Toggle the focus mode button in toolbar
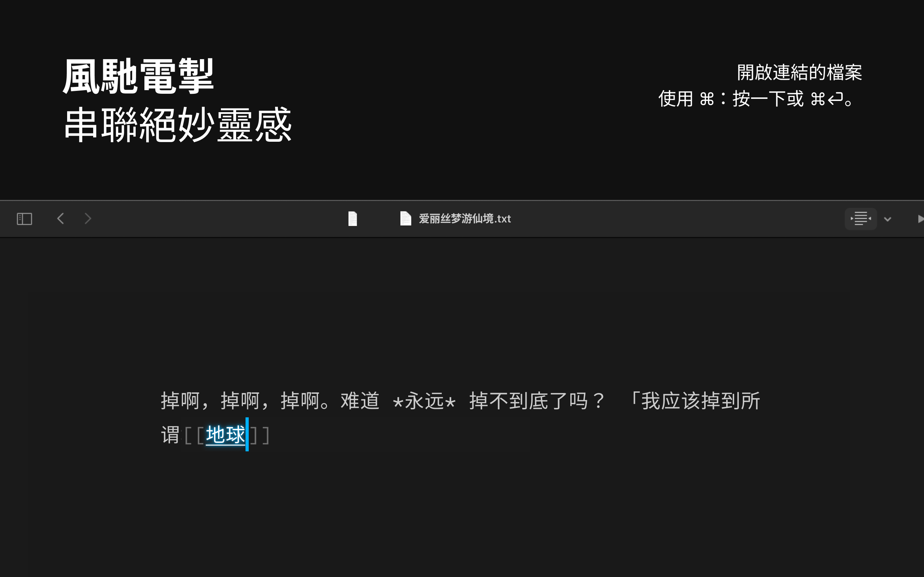Image resolution: width=924 pixels, height=577 pixels. [x=860, y=219]
